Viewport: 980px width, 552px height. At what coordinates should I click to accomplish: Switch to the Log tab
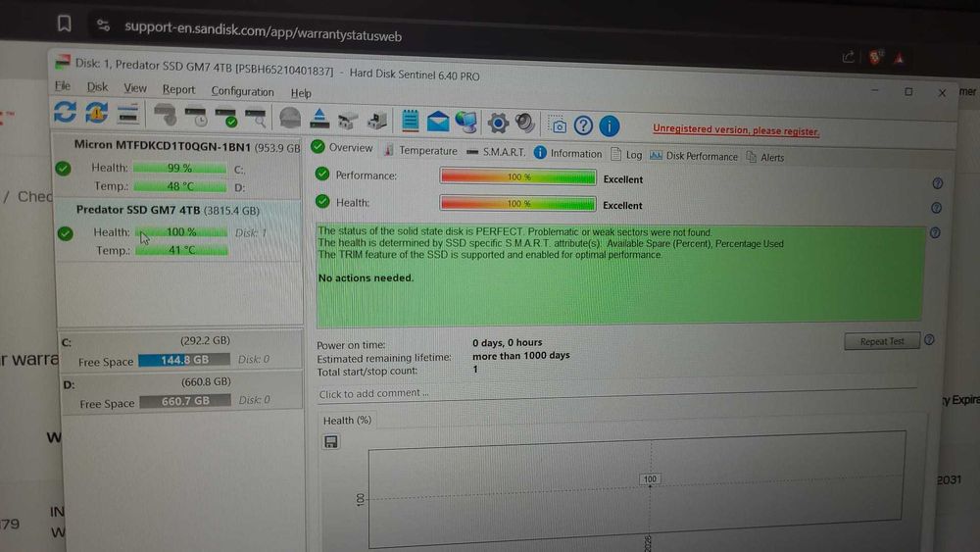626,154
